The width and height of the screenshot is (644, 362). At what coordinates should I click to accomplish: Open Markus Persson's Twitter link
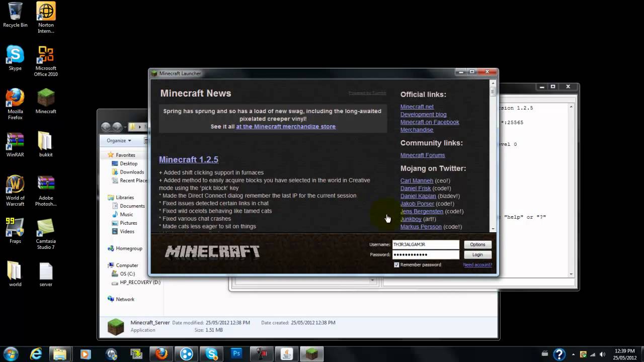[x=421, y=227]
